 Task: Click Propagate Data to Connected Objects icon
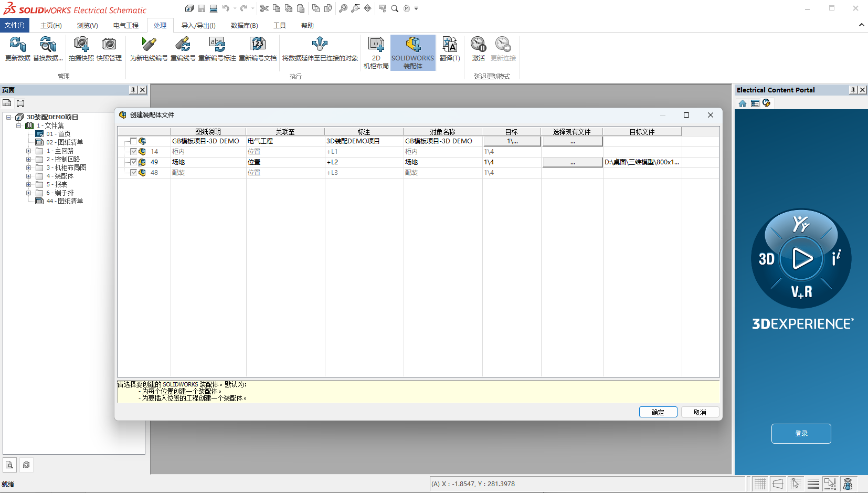coord(320,49)
